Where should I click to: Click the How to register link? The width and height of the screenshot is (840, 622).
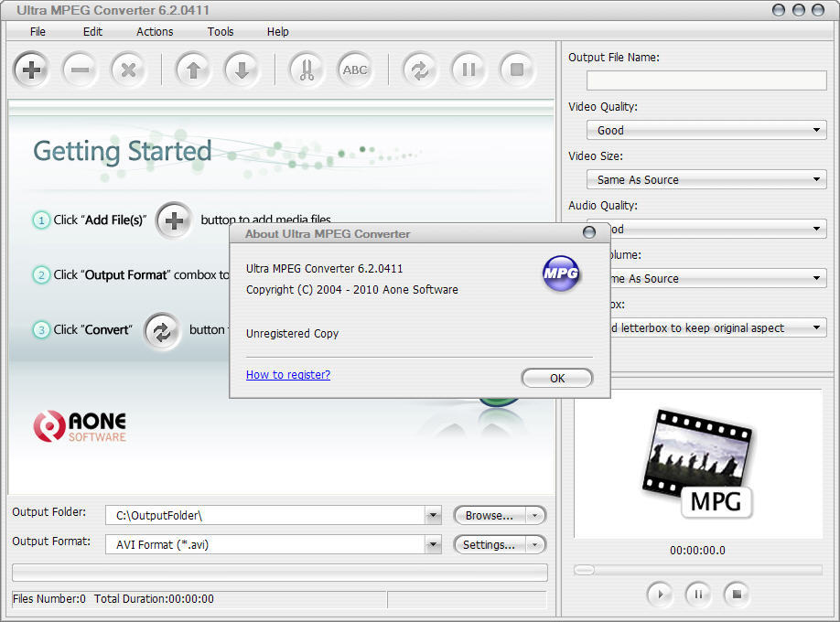tap(287, 374)
